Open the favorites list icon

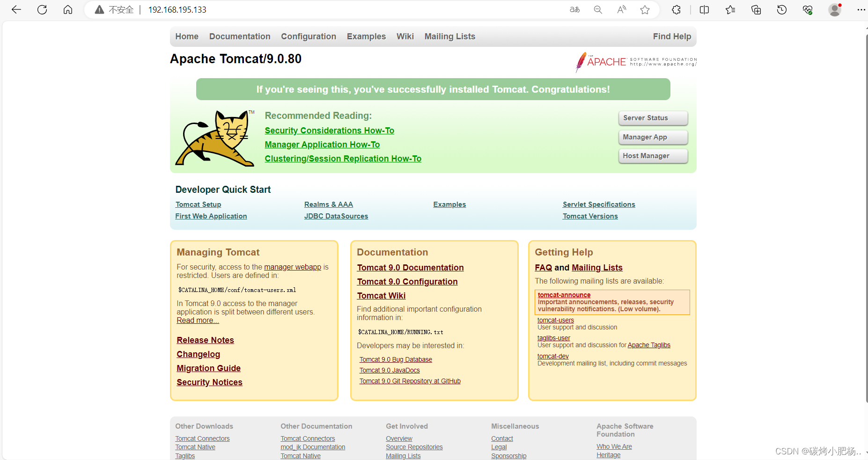pos(730,10)
